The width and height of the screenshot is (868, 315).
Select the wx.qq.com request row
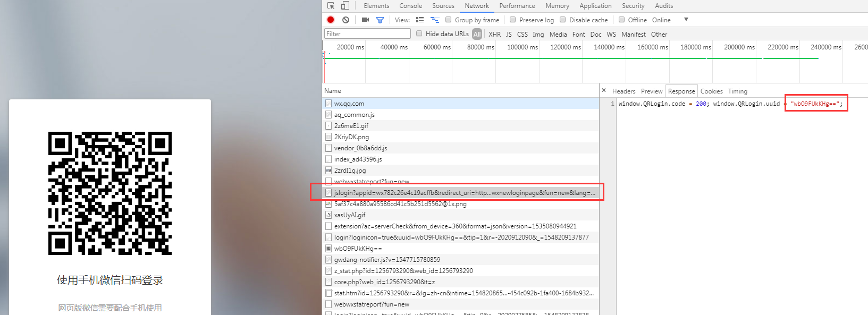tap(460, 104)
